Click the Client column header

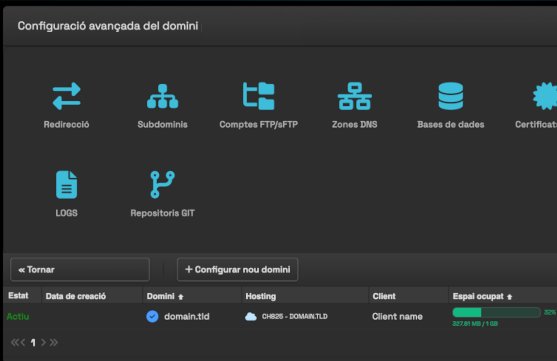tap(384, 296)
